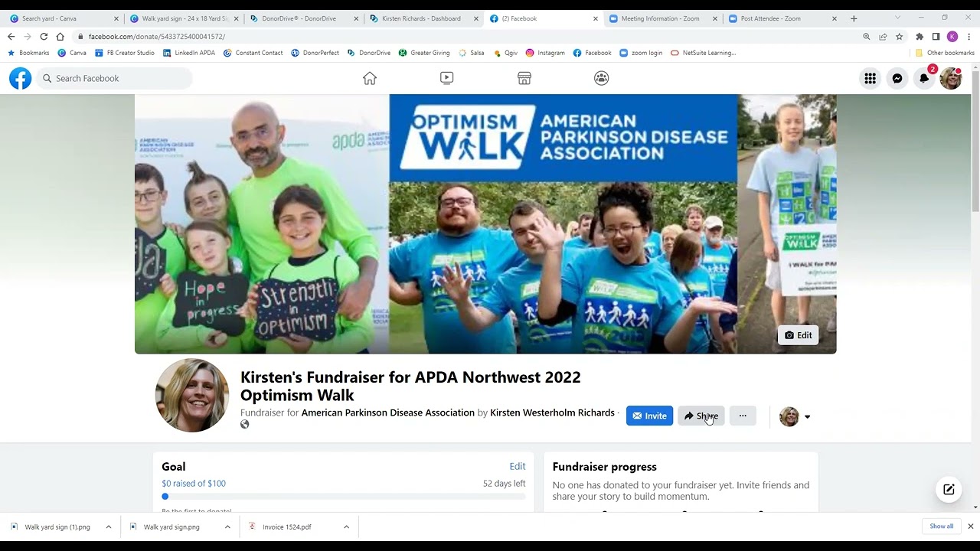Screen dimensions: 980x551
Task: Open a new tab with plus icon
Action: pyautogui.click(x=854, y=18)
